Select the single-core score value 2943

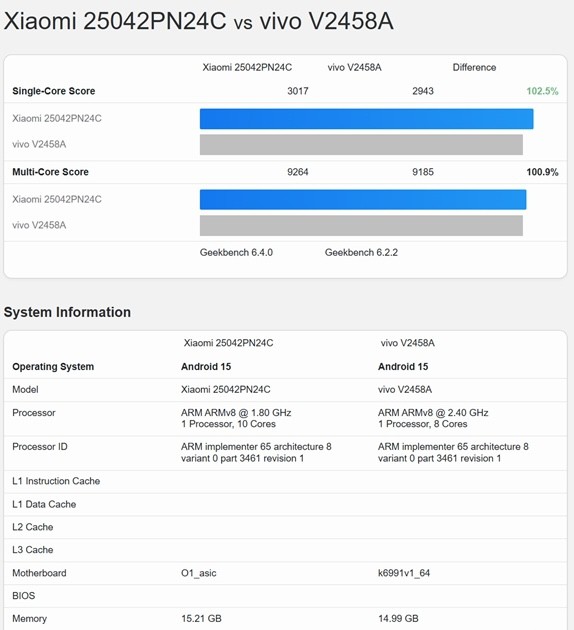coord(423,91)
